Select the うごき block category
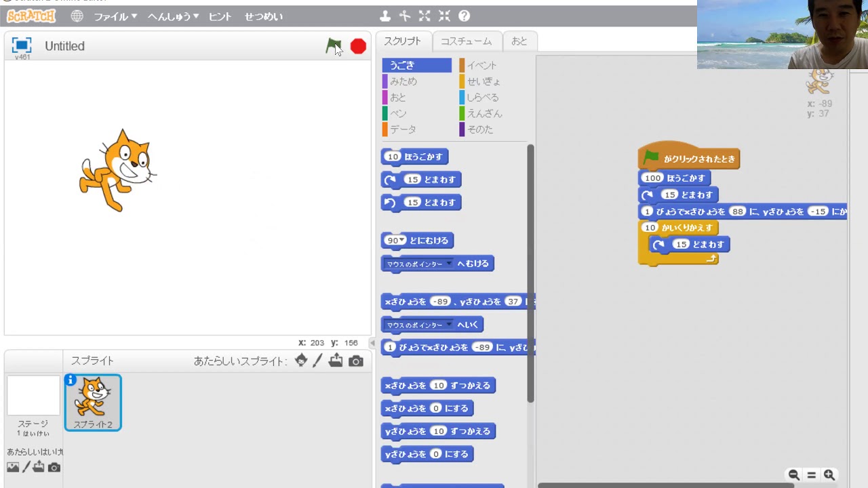This screenshot has width=868, height=488. (x=416, y=65)
